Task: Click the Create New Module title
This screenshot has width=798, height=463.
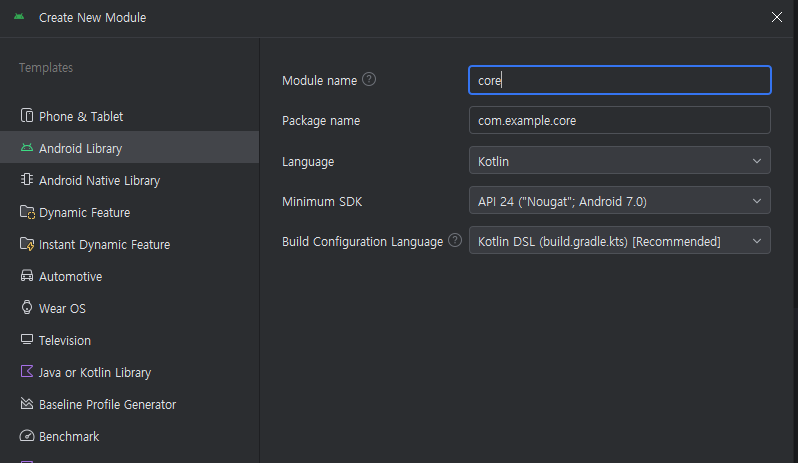Action: click(93, 18)
